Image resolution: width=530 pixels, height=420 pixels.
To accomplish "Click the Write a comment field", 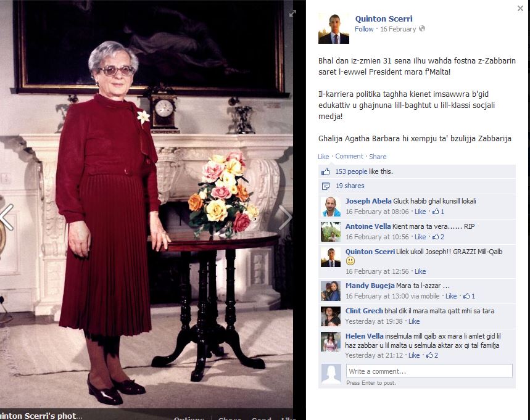I will [429, 371].
